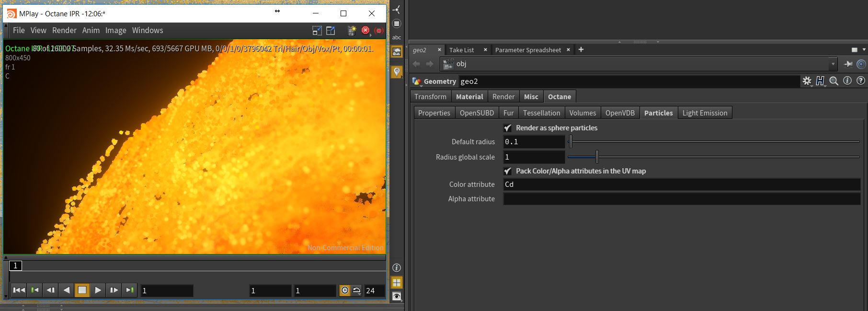The height and width of the screenshot is (311, 868).
Task: Go back in network path history
Action: [x=416, y=64]
